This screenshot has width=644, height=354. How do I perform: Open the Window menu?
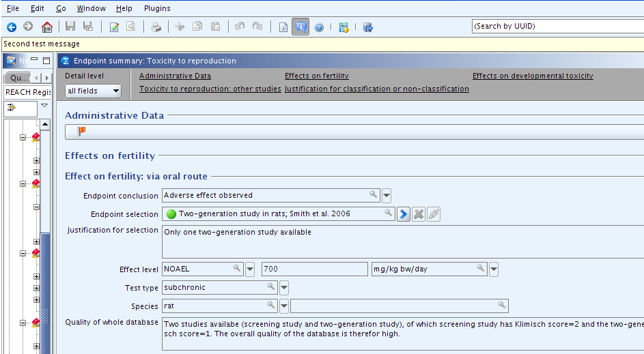(x=92, y=8)
